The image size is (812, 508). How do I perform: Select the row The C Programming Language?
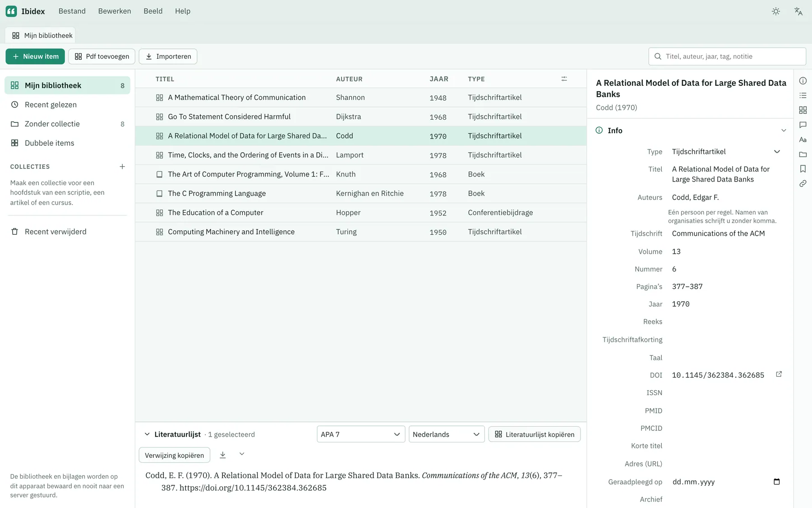361,193
